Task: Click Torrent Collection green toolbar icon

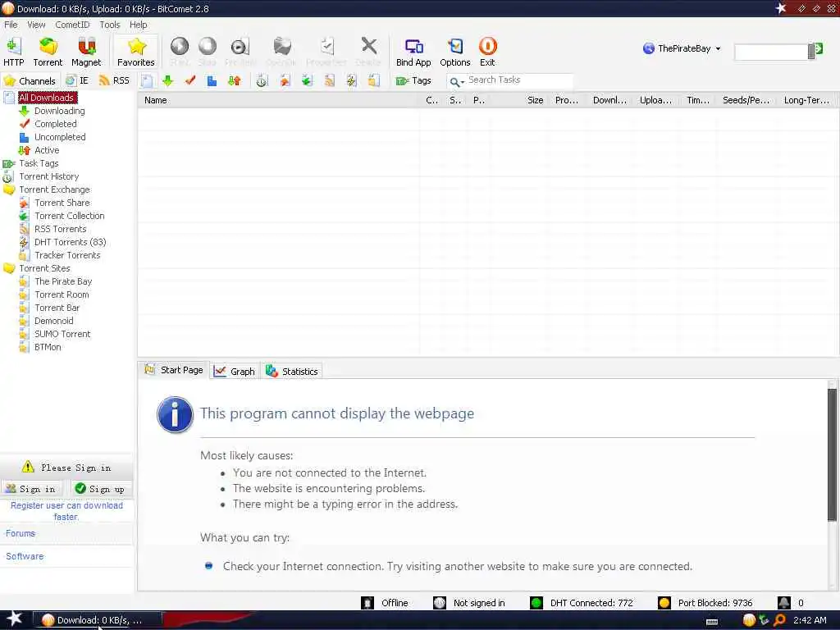Action: tap(307, 81)
